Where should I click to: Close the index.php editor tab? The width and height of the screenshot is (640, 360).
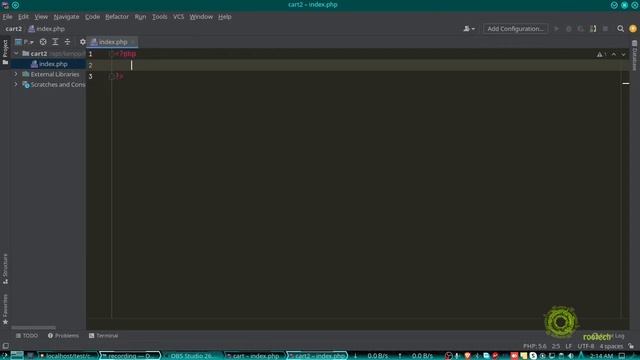(133, 42)
